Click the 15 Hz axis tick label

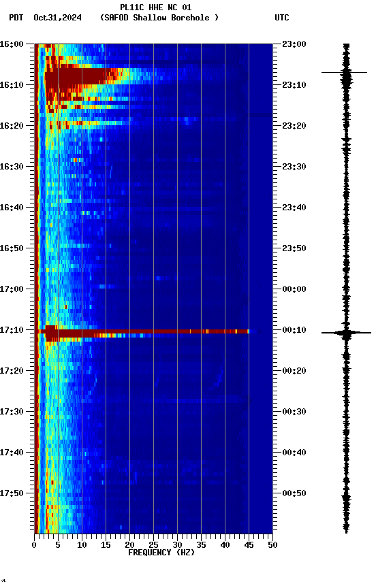pyautogui.click(x=106, y=545)
